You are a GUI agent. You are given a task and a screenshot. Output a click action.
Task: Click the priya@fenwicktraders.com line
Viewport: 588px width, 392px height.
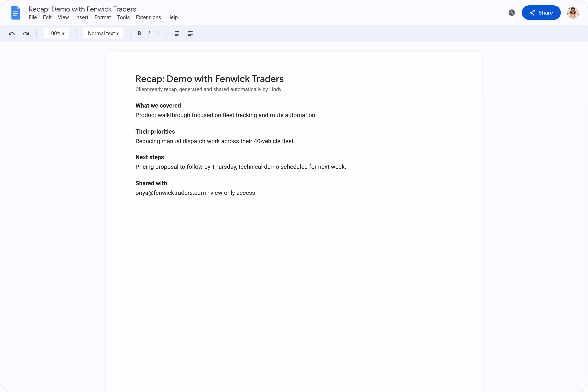(195, 193)
